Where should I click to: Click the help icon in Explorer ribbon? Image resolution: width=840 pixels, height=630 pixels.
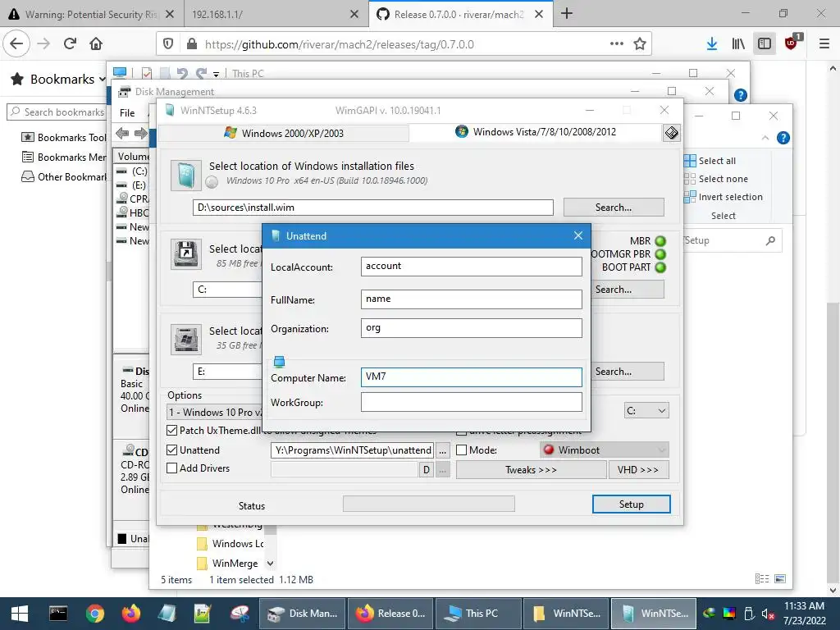783,138
